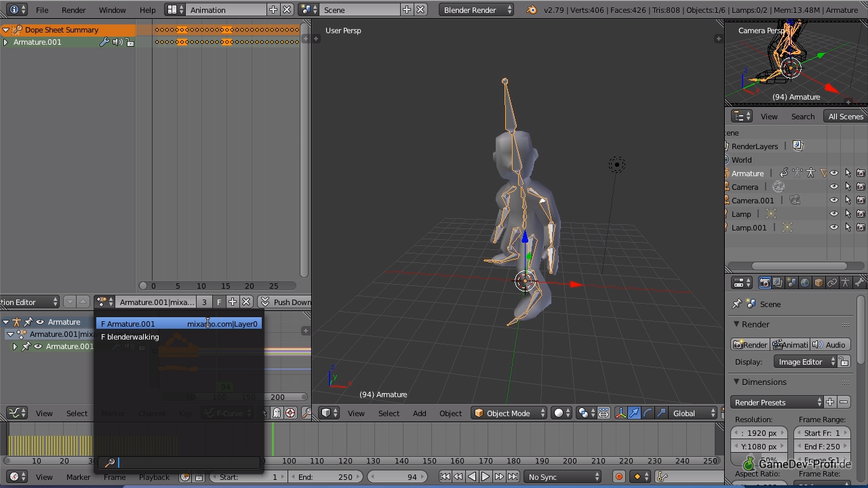Open the viewport shading selector
The width and height of the screenshot is (868, 488).
(563, 413)
